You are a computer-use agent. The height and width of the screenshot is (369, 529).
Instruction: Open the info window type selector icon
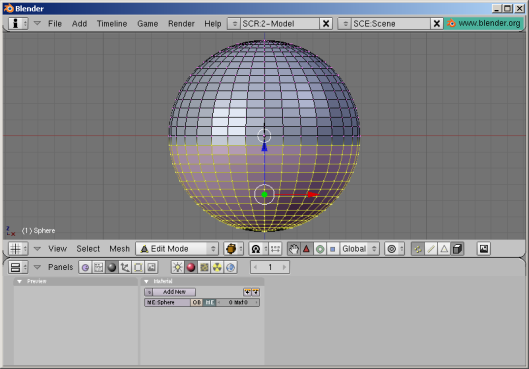18,24
